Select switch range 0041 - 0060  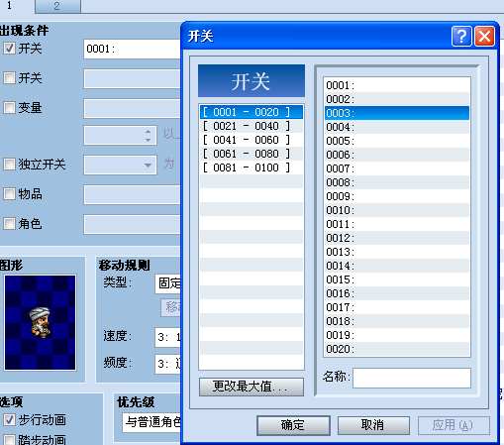(252, 140)
